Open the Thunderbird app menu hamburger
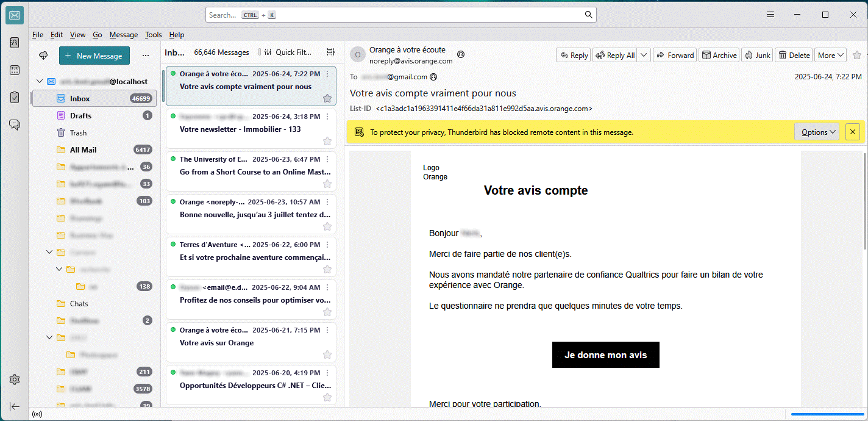 (770, 15)
